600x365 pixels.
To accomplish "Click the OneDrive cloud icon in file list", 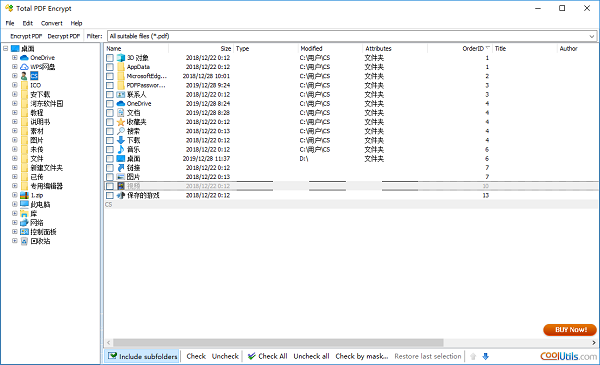I will pyautogui.click(x=121, y=104).
